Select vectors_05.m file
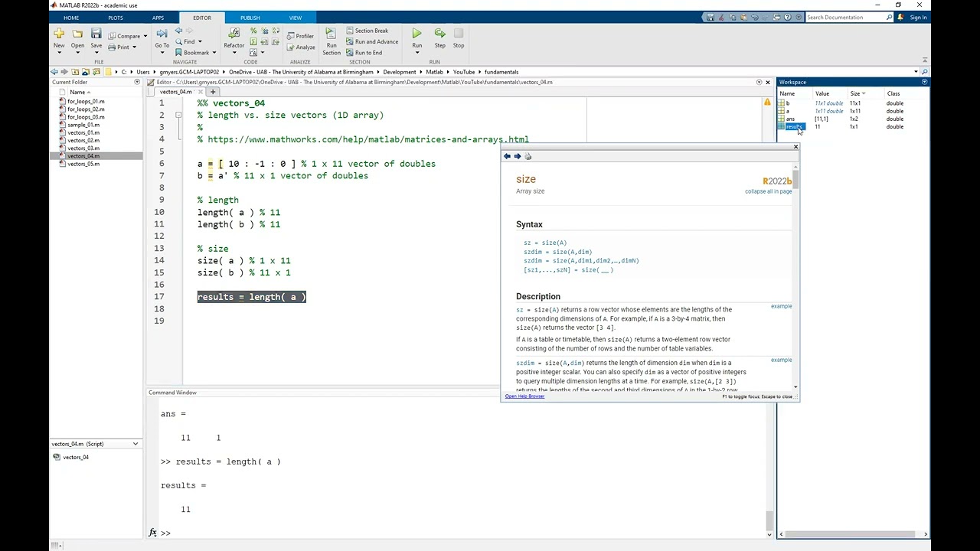This screenshot has height=551, width=980. [83, 164]
